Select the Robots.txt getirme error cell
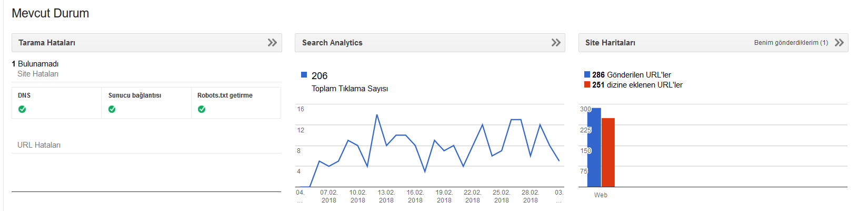This screenshot has height=211, width=868. click(x=236, y=103)
